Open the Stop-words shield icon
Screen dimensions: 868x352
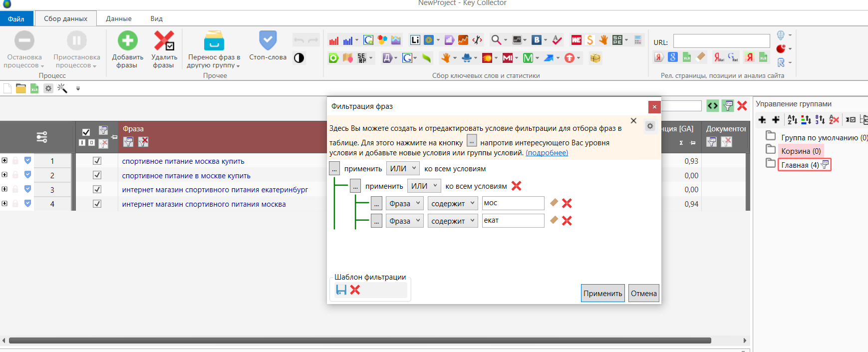pyautogui.click(x=268, y=41)
